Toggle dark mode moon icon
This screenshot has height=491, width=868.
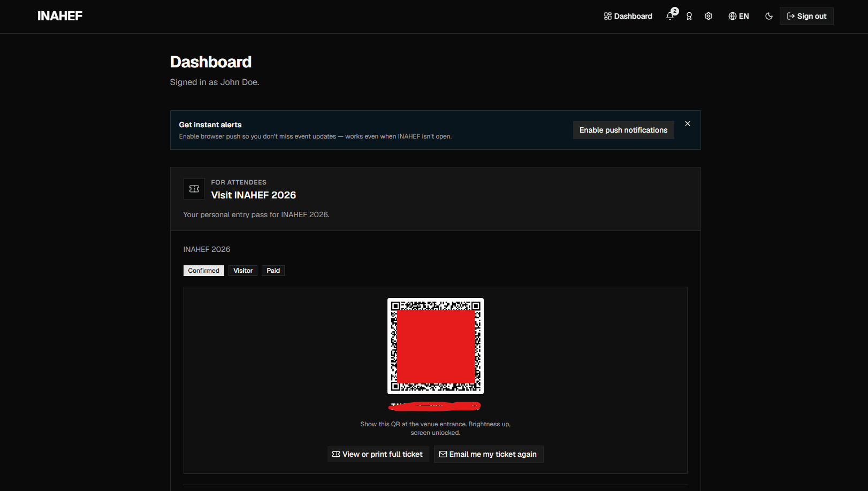tap(769, 16)
